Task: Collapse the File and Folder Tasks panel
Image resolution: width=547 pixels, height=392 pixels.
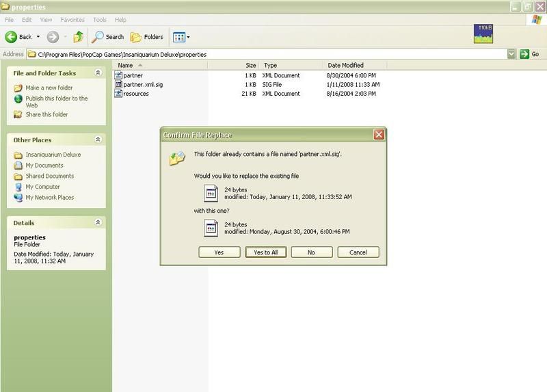Action: 98,73
